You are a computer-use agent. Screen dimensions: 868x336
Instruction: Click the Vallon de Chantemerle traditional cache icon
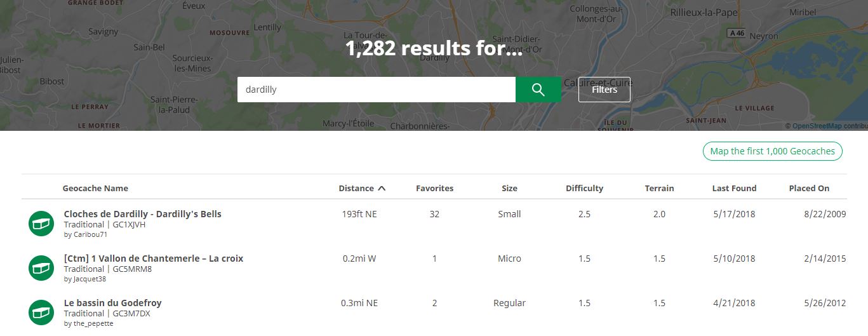click(41, 268)
